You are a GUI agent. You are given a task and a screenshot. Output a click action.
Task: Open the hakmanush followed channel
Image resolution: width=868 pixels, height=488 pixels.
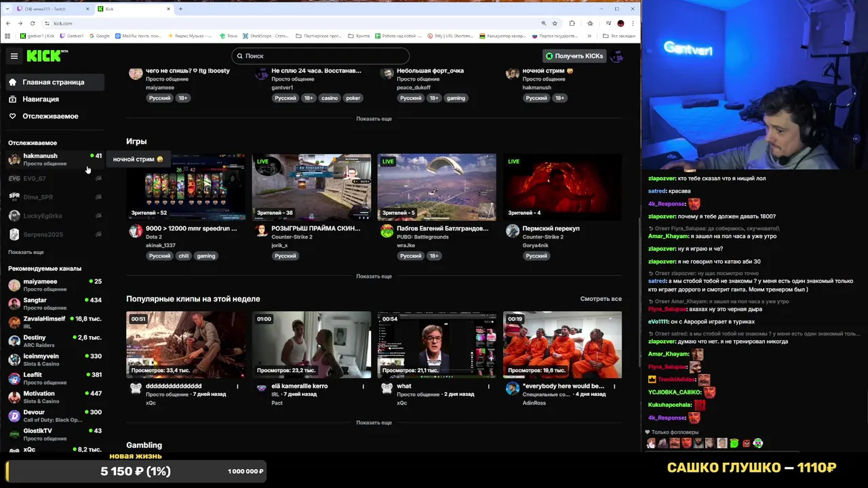(54, 159)
